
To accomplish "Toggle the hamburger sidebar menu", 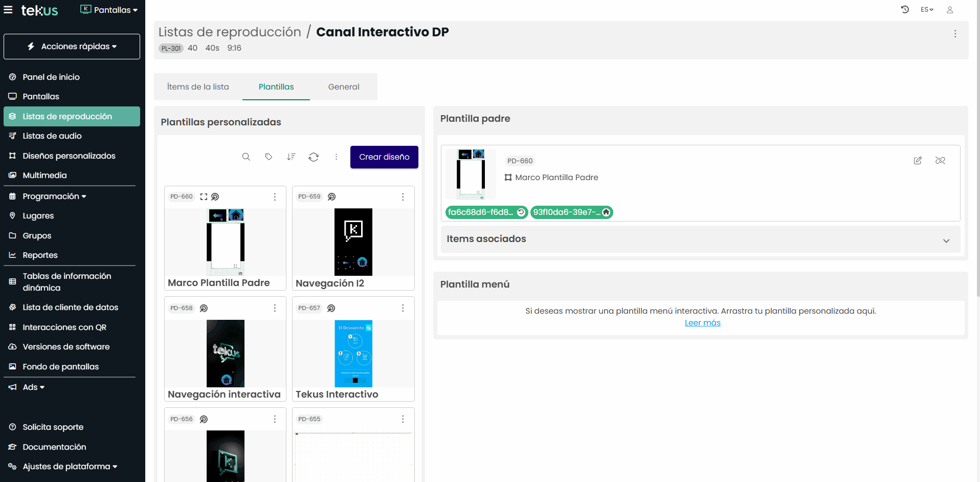I will point(8,10).
